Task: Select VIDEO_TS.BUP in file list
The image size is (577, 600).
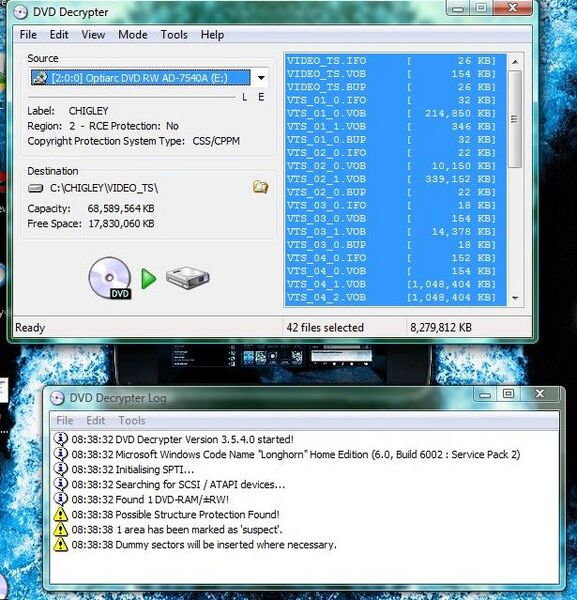Action: (x=396, y=87)
